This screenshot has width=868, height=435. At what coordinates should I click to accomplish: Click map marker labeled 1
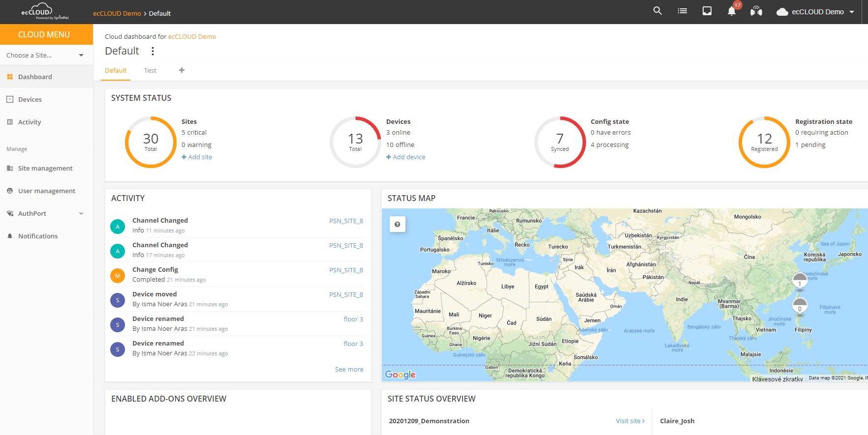[x=800, y=282]
